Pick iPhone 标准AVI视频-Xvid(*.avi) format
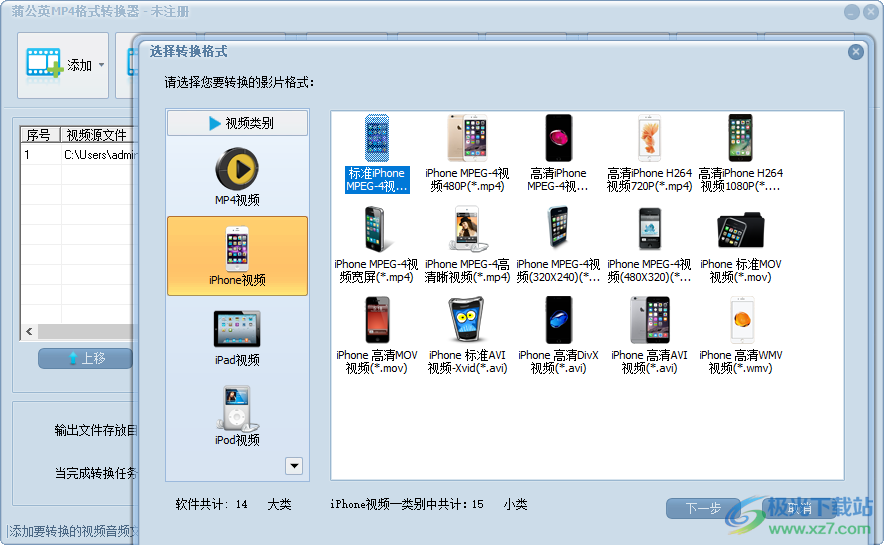The width and height of the screenshot is (884, 545). 467,336
